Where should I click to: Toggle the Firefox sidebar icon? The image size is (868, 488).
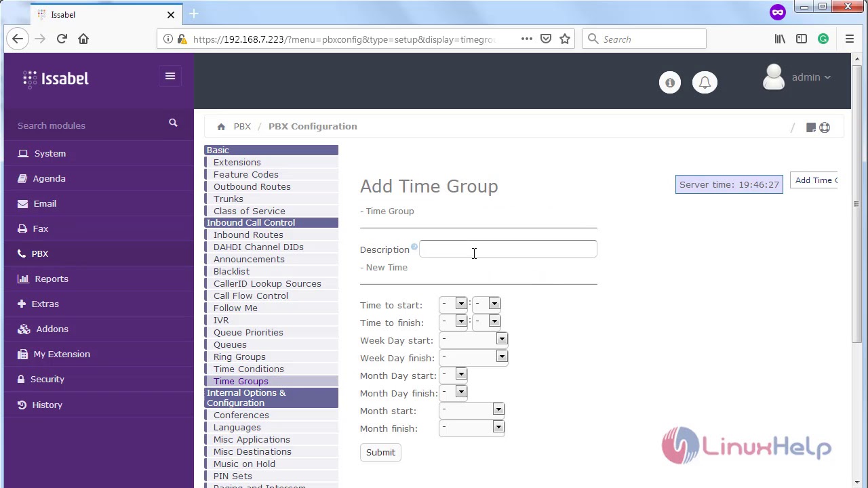(802, 39)
